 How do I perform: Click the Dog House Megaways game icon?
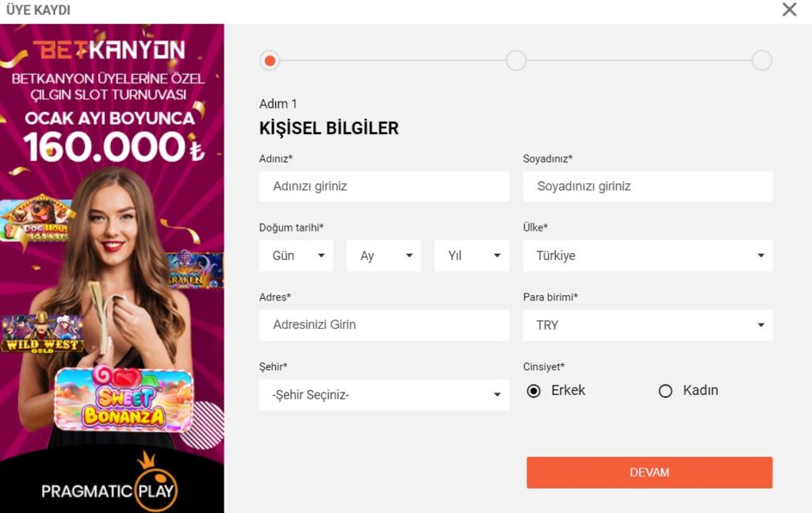pyautogui.click(x=35, y=219)
